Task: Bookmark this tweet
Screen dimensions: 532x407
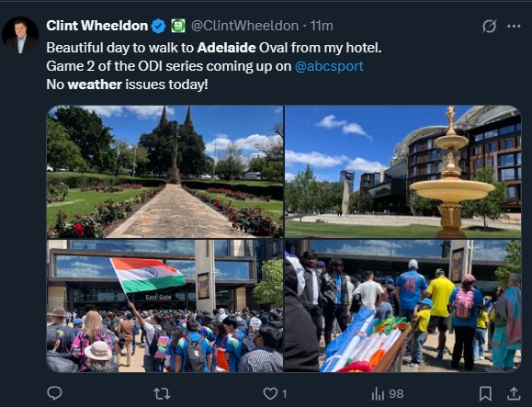Action: [x=485, y=394]
